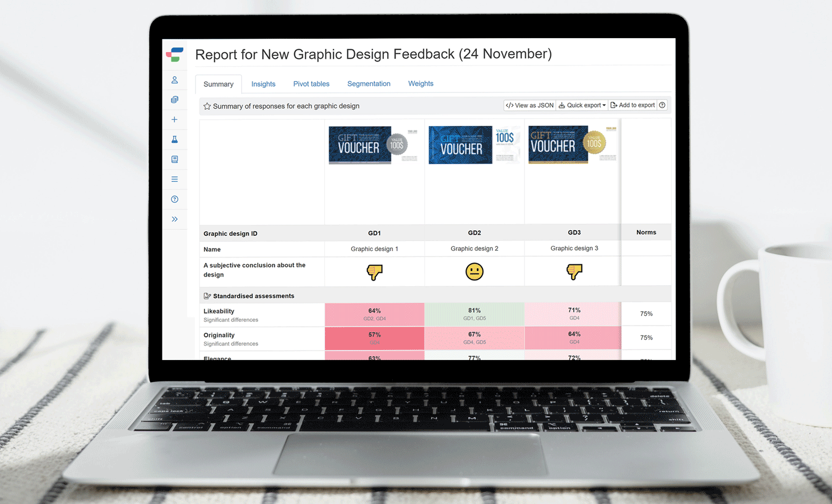Switch to the Insights tab
This screenshot has width=832, height=504.
pyautogui.click(x=263, y=84)
